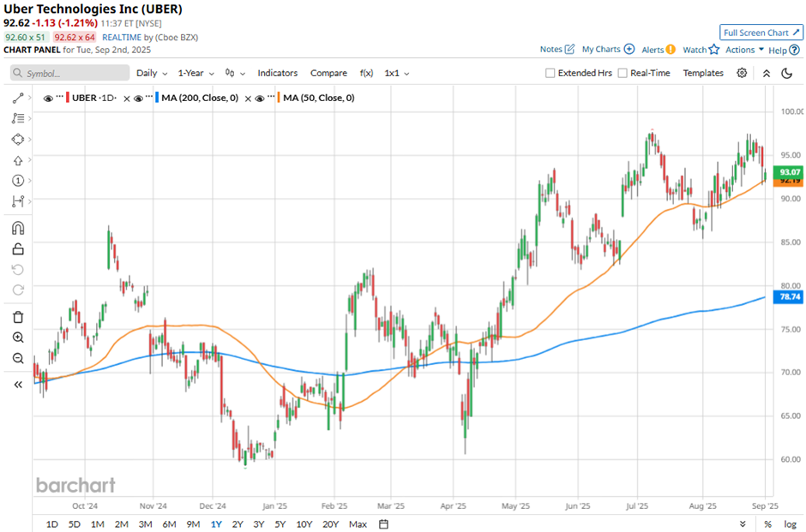Collapse the chart toolbar with double chevron
Screen dimensions: 806x532
click(x=767, y=73)
